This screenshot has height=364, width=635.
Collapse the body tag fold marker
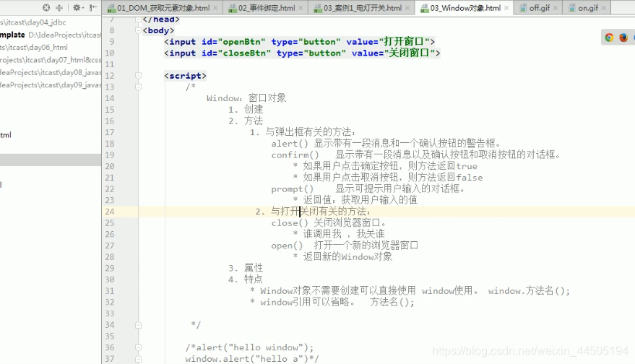point(138,30)
